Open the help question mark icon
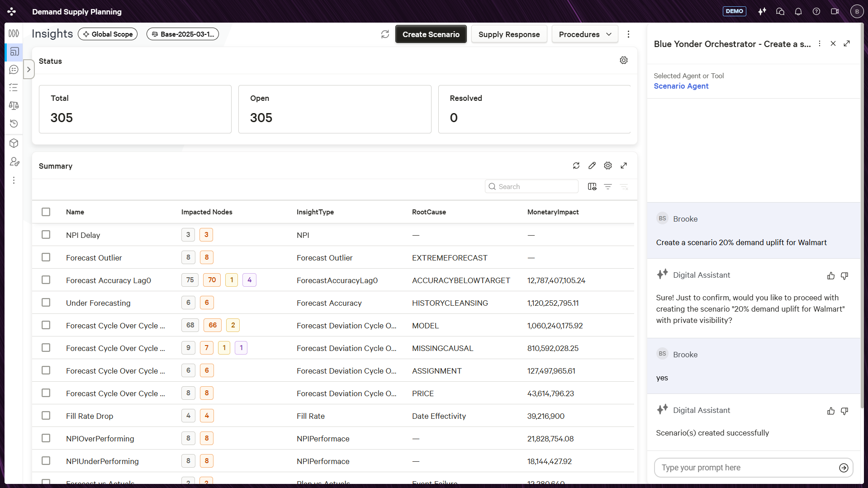Viewport: 868px width, 488px height. (816, 11)
